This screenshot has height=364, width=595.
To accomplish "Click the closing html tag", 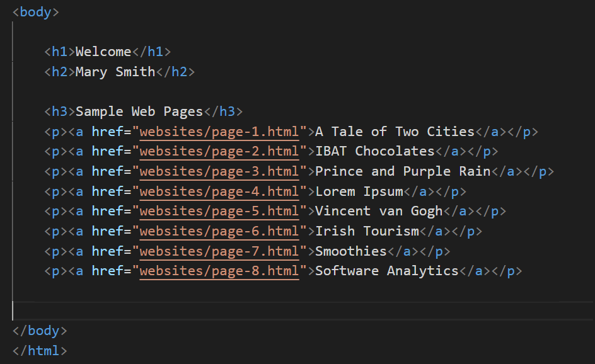I will tap(39, 350).
